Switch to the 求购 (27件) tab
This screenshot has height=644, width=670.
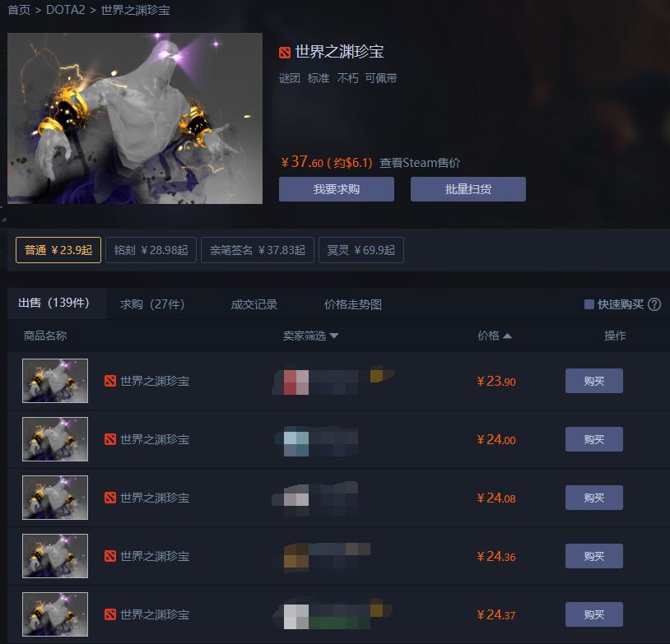coord(152,304)
